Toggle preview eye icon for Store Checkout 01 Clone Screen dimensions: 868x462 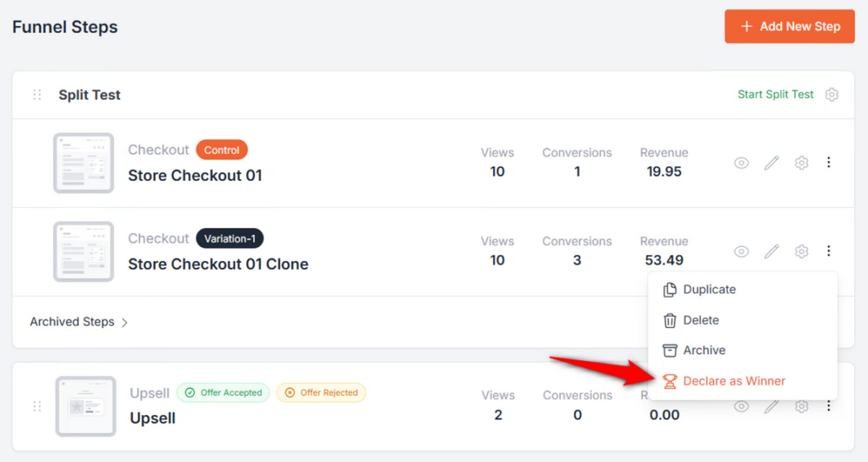(741, 252)
